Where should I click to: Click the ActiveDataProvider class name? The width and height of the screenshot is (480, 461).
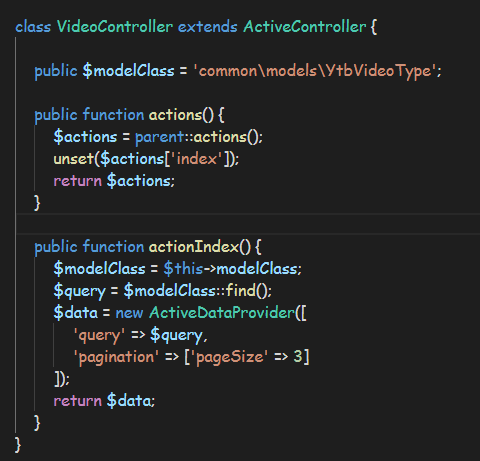tap(222, 313)
